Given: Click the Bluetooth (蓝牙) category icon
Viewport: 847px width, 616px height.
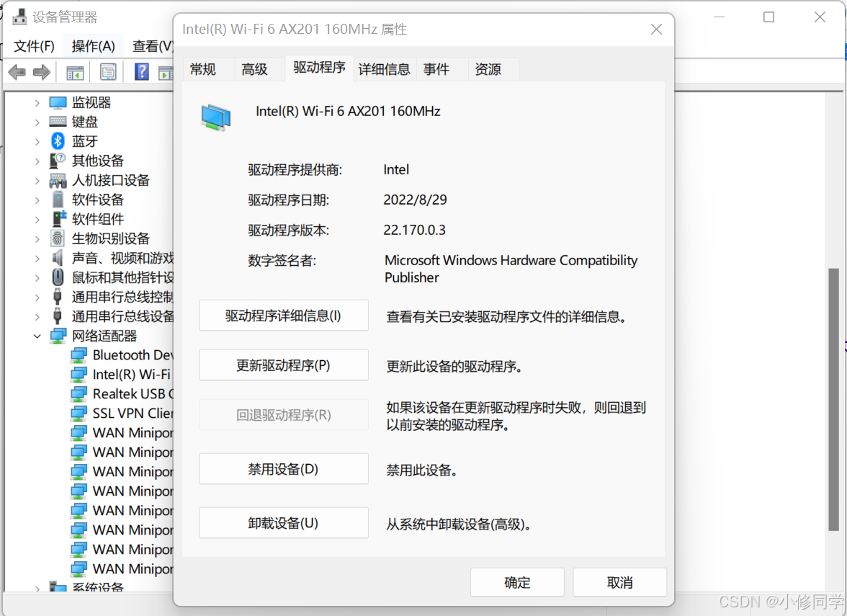Looking at the screenshot, I should [x=58, y=141].
